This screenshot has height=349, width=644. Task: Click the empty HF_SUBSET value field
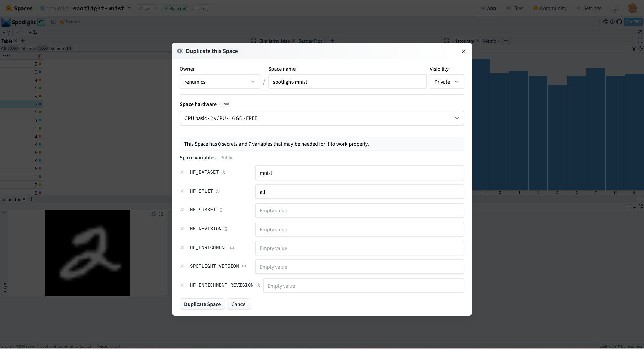[360, 210]
